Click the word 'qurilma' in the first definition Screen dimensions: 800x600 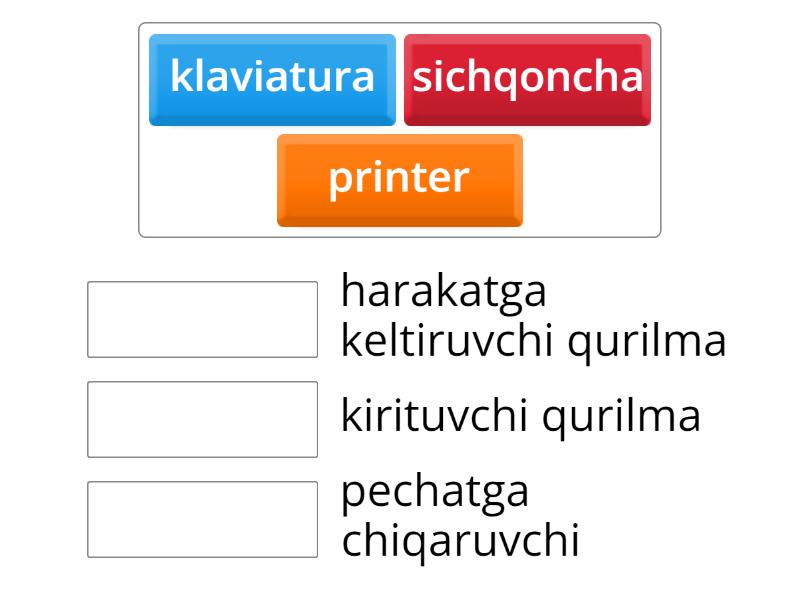point(646,342)
